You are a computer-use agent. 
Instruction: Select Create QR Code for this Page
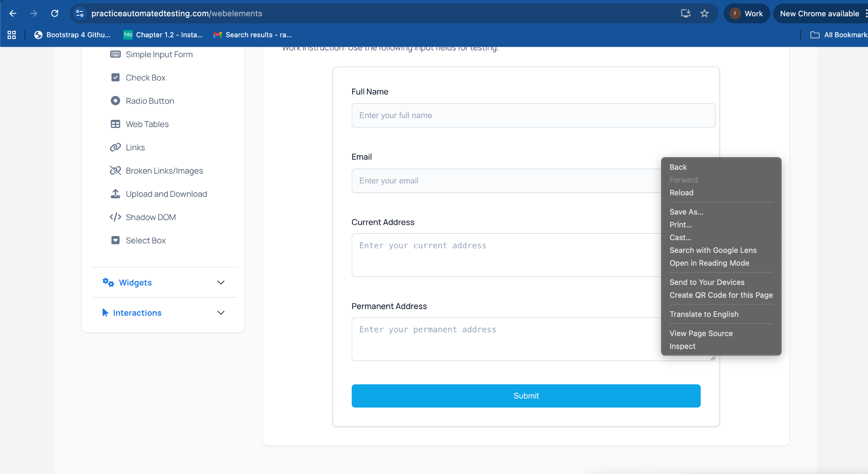[x=721, y=295]
